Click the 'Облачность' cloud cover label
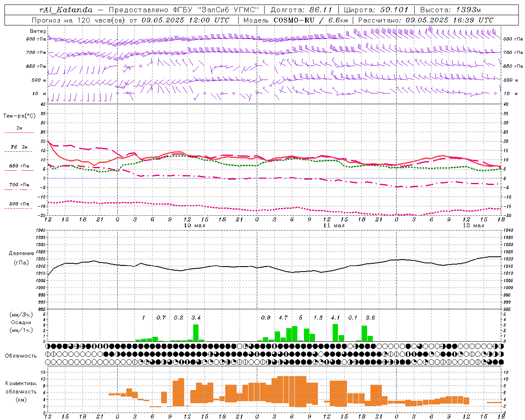The height and width of the screenshot is (420, 525). 21,356
